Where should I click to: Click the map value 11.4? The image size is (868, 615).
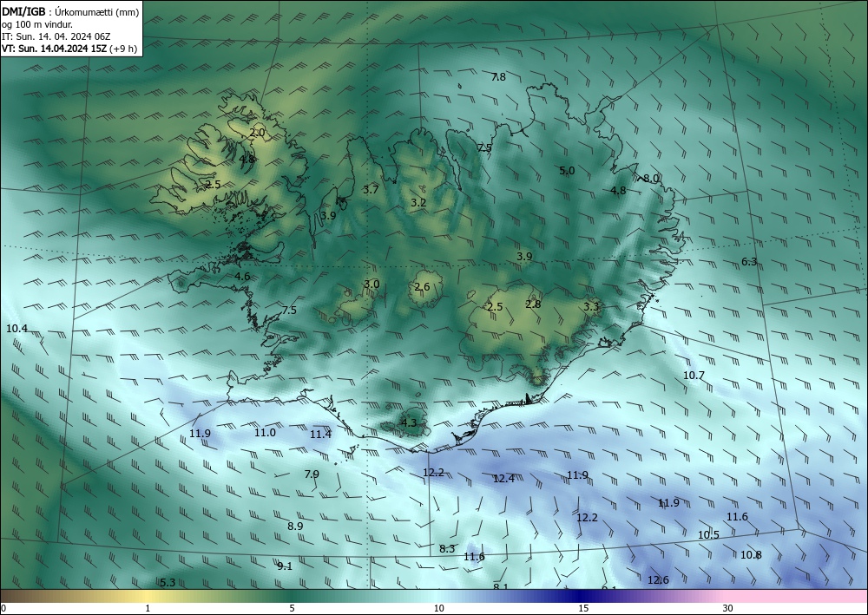320,435
